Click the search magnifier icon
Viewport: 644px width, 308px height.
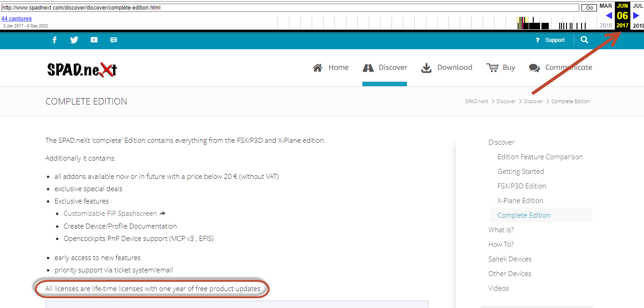pos(585,40)
